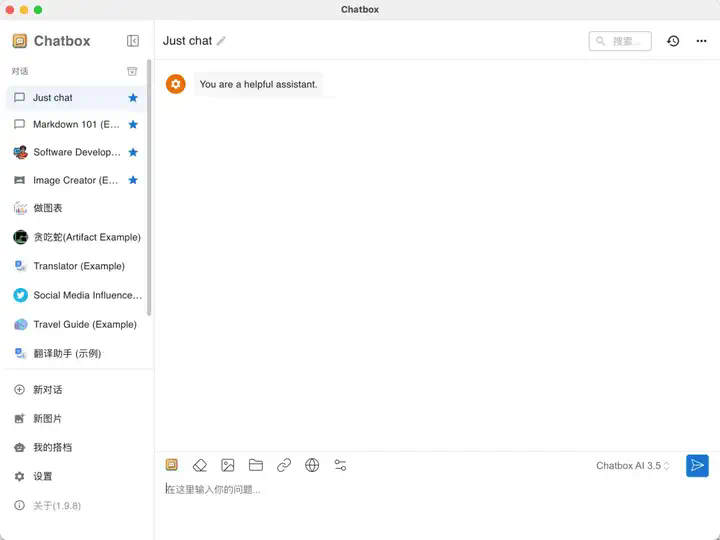The image size is (720, 540).
Task: Click the Just chat title in header
Action: 187,41
